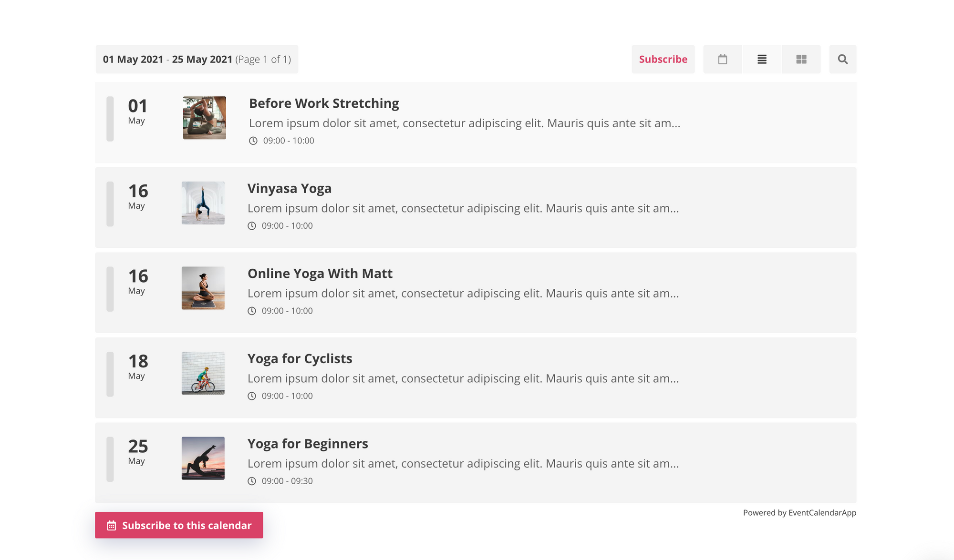Viewport: 954px width, 560px height.
Task: Click the 16 May date of Vinyasa Yoga
Action: 138,196
